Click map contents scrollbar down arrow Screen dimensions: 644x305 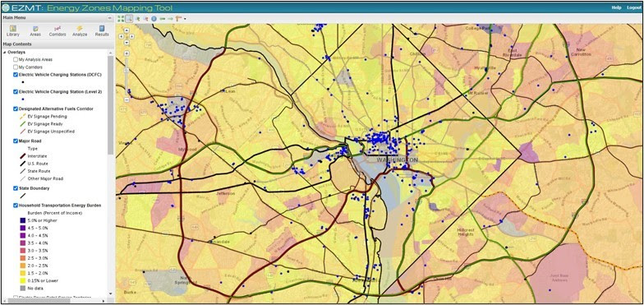click(x=110, y=293)
